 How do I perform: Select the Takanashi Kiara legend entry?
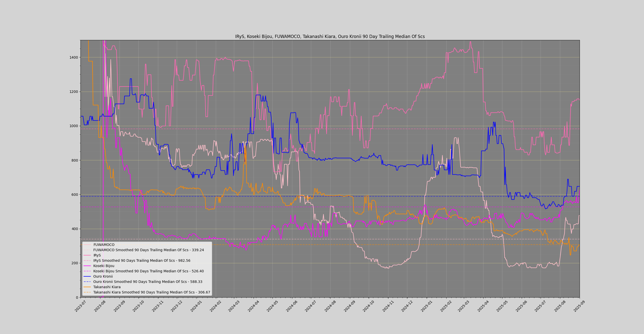click(x=107, y=287)
